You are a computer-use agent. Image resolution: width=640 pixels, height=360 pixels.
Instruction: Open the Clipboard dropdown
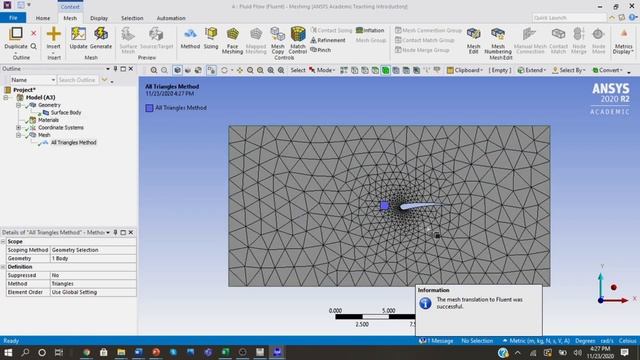[x=465, y=70]
